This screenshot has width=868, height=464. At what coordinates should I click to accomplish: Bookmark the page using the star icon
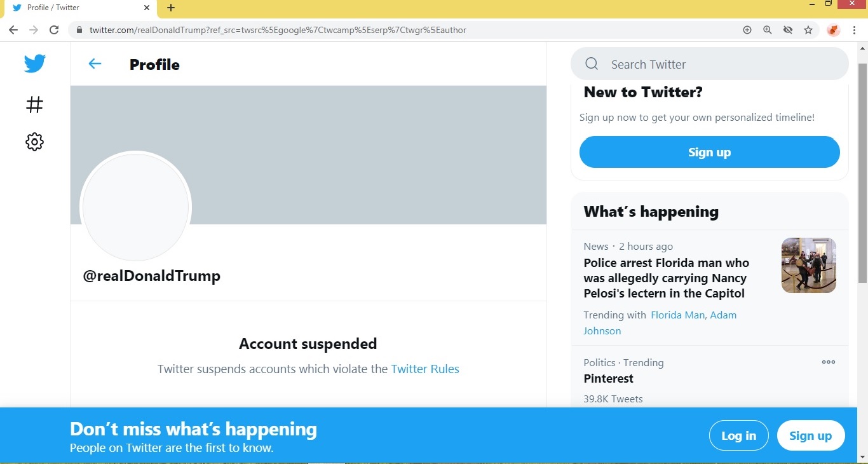click(808, 30)
